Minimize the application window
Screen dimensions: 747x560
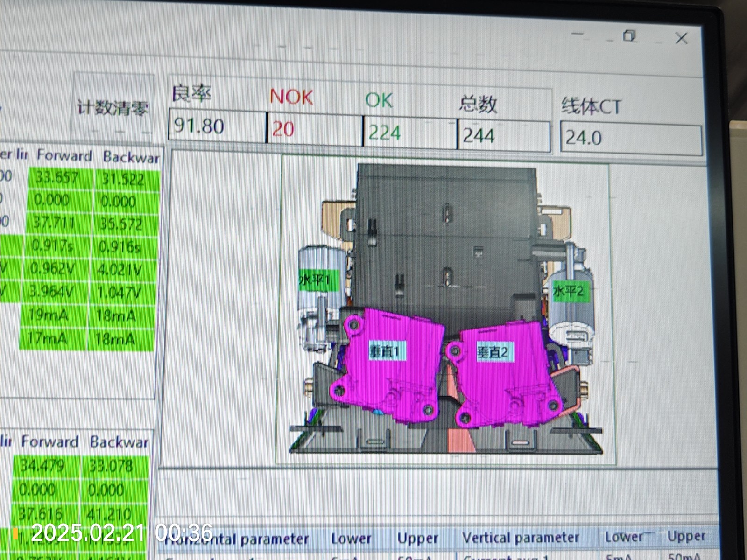pos(578,34)
